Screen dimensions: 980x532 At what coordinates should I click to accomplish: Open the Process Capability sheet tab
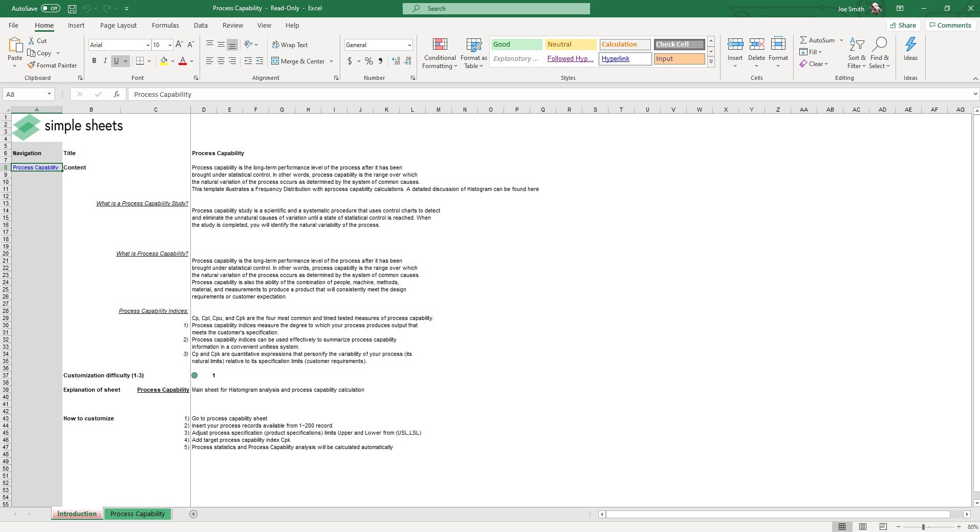(x=137, y=514)
